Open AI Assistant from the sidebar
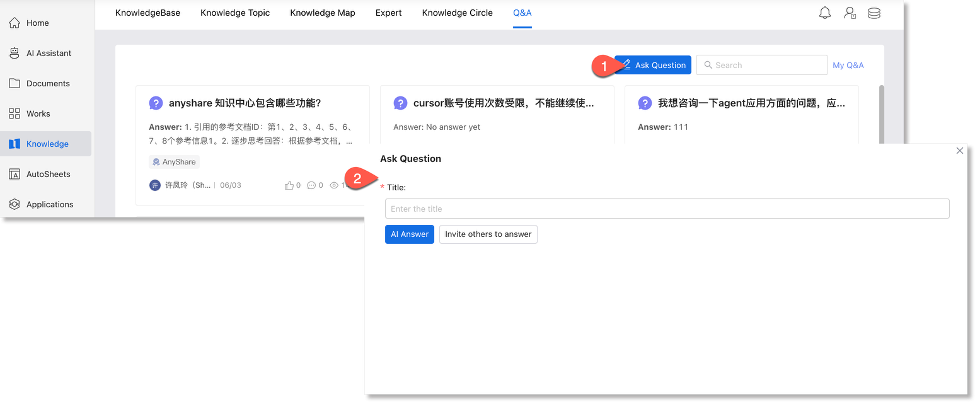The image size is (976, 402). (x=15, y=53)
